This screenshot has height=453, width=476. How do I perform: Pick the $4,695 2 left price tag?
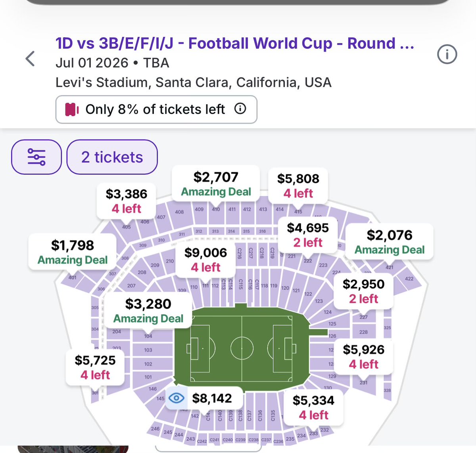click(308, 235)
